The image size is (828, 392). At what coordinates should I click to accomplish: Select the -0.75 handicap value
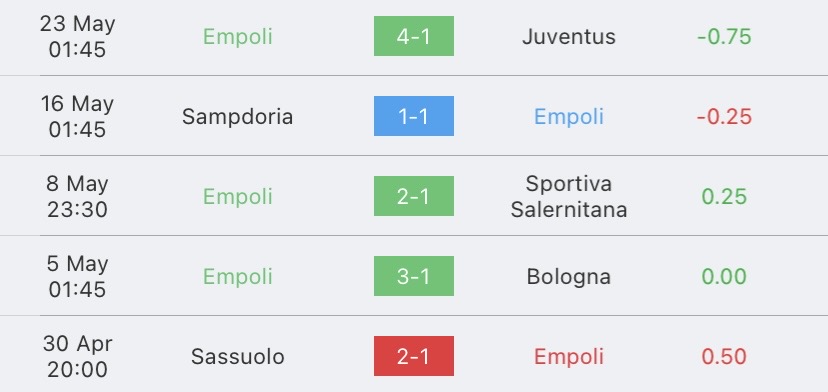coord(724,36)
